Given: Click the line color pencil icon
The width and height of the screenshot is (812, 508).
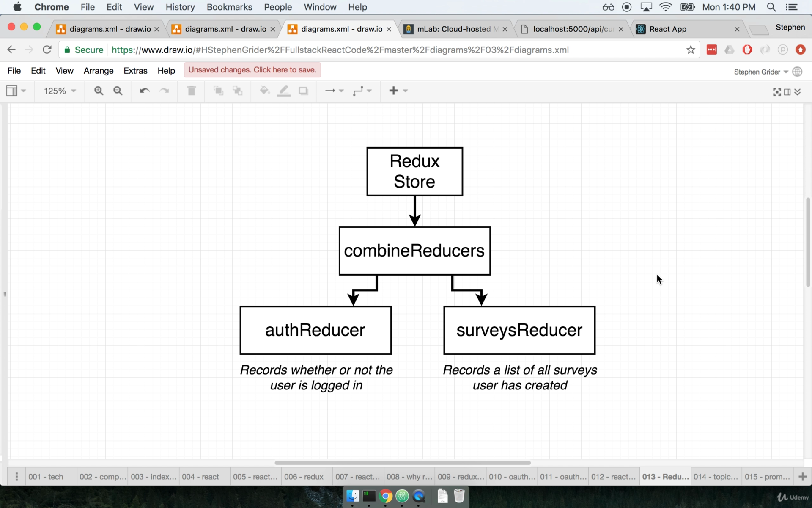Looking at the screenshot, I should click(284, 91).
